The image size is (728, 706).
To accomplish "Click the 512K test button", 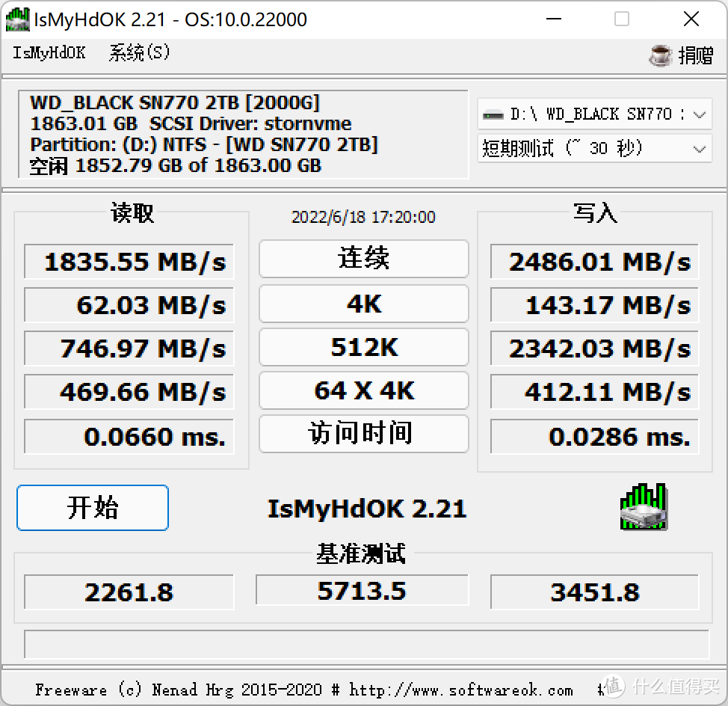I will pyautogui.click(x=363, y=347).
